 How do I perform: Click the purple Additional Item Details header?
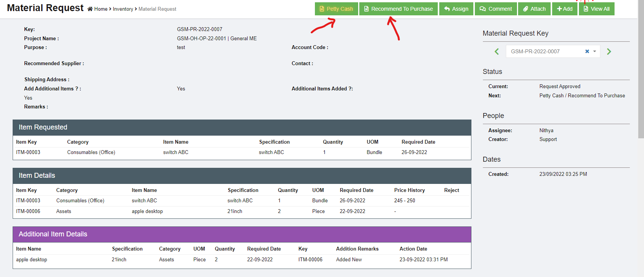point(242,234)
